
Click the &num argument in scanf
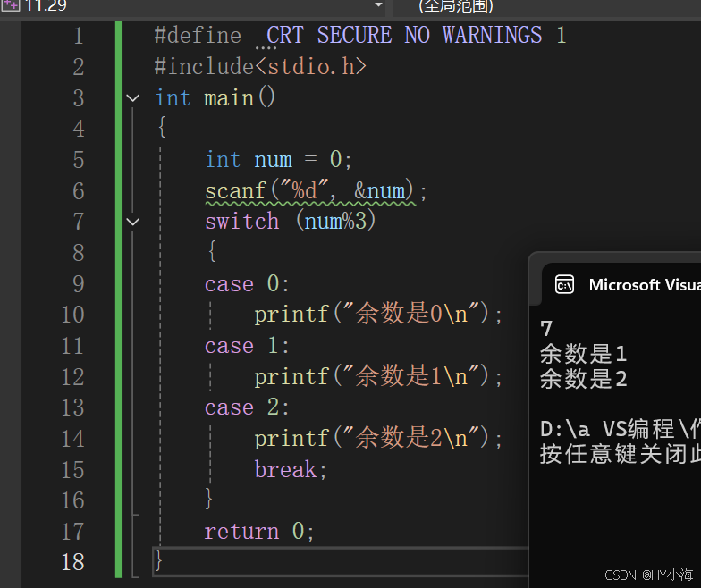[x=381, y=191]
